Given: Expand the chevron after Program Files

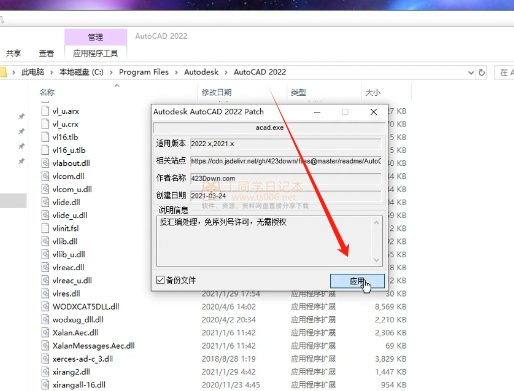Looking at the screenshot, I should pos(176,72).
